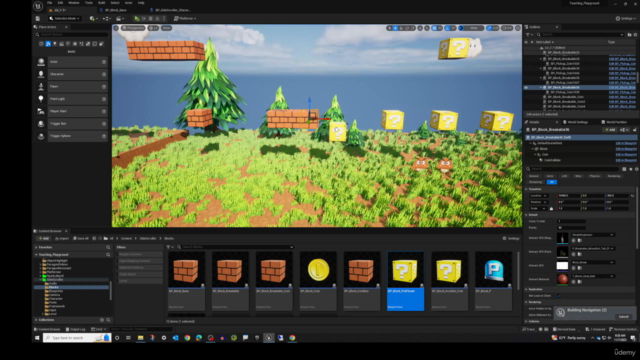Click the Outliner search field
640x360 pixels.
click(580, 35)
